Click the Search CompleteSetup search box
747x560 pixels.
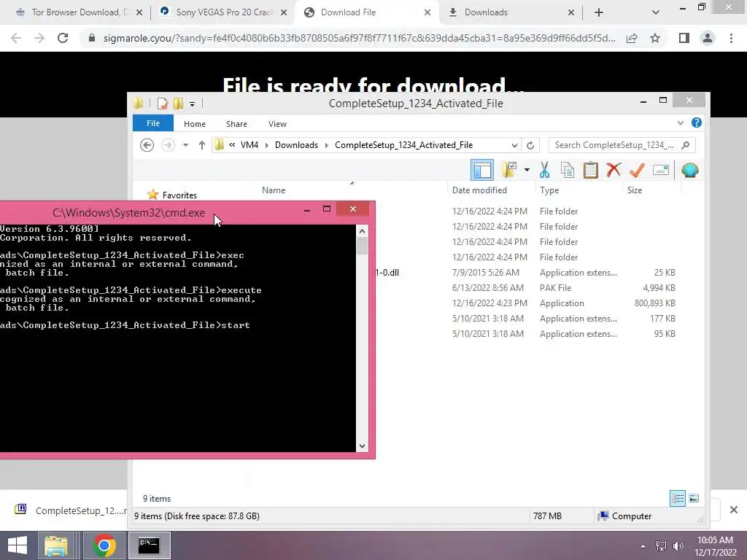coord(622,145)
